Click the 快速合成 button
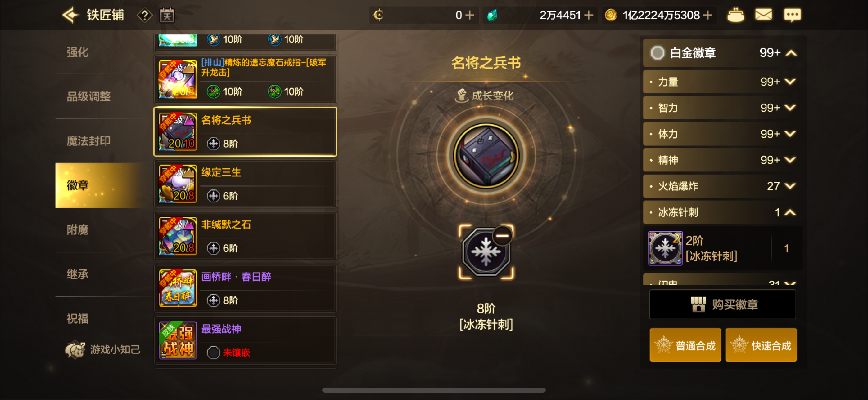The image size is (868, 400). pos(761,345)
